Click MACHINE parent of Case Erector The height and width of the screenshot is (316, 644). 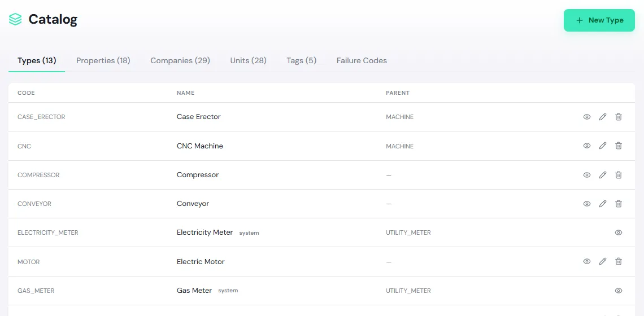[399, 117]
